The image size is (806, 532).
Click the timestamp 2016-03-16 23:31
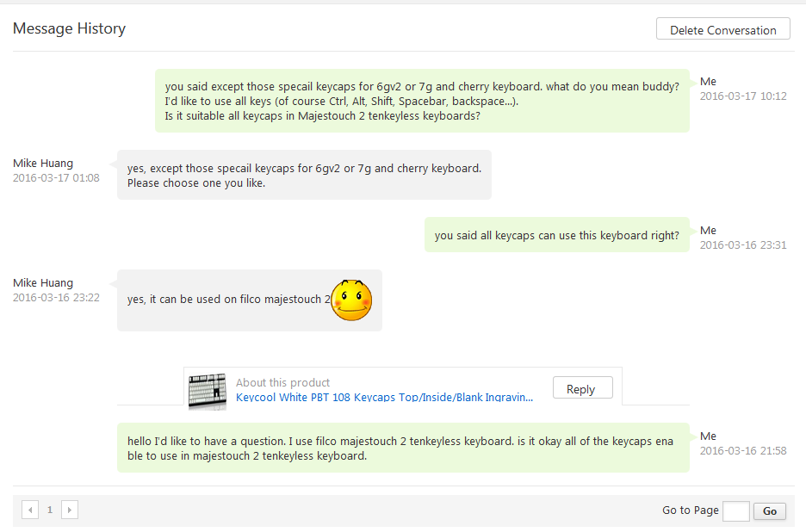coord(743,245)
